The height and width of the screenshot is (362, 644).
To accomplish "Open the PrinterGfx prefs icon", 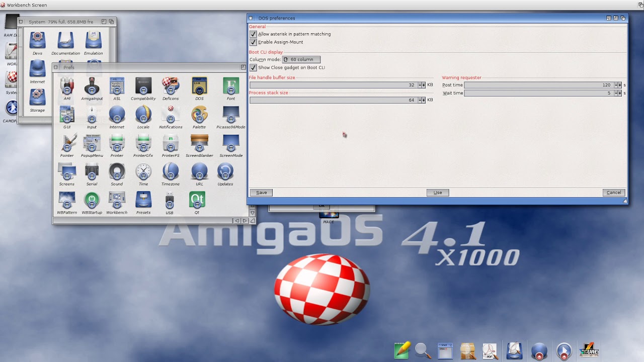I will point(143,143).
